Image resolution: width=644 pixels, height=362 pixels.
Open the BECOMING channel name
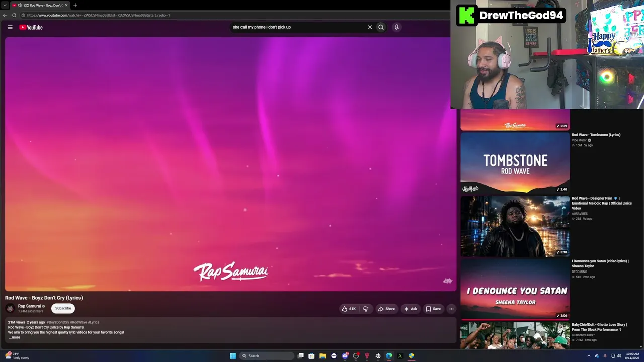click(x=579, y=272)
